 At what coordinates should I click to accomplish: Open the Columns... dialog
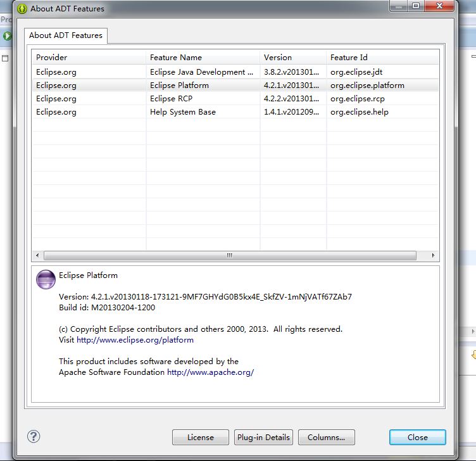coord(327,438)
